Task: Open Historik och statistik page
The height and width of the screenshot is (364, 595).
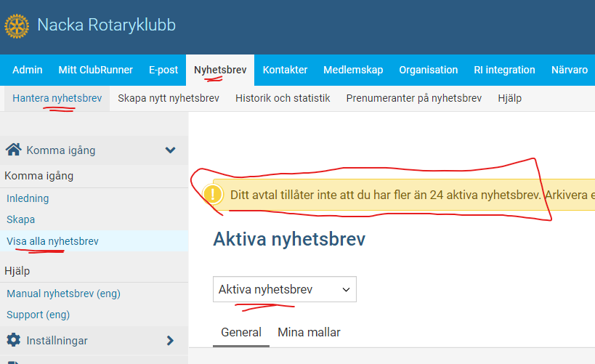Action: coord(283,98)
